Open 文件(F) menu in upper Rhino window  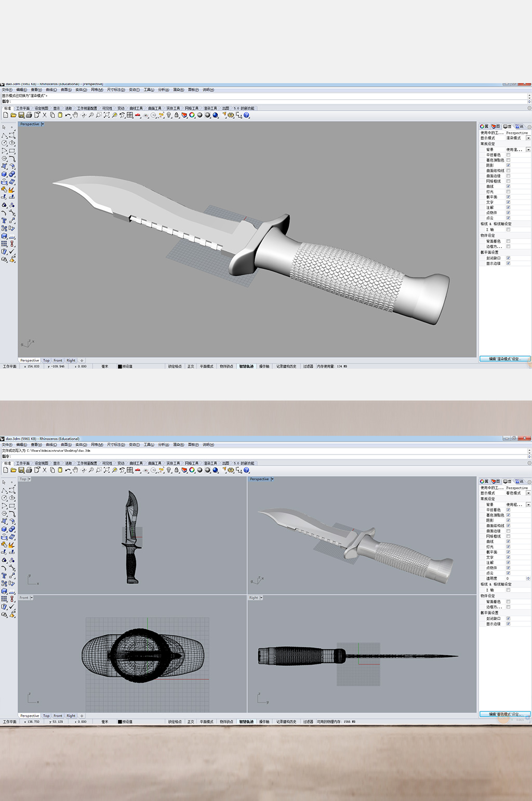point(7,90)
